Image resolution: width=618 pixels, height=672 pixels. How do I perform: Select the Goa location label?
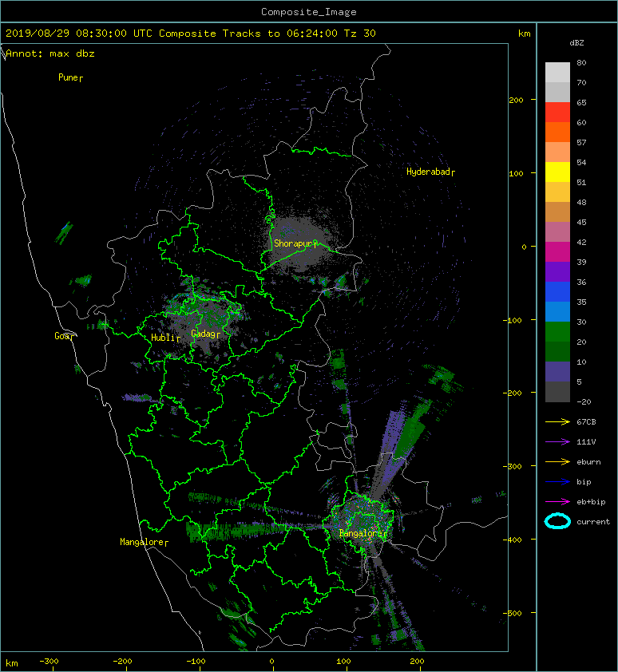pyautogui.click(x=64, y=336)
